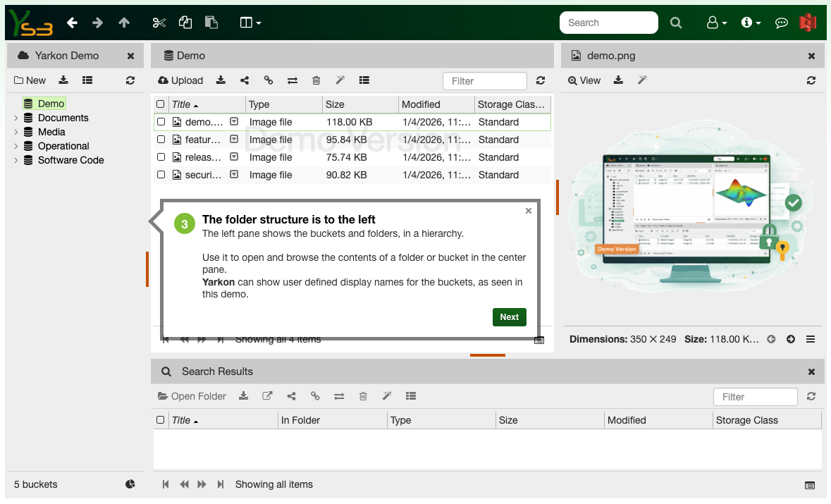Open the user account dropdown menu

click(717, 23)
